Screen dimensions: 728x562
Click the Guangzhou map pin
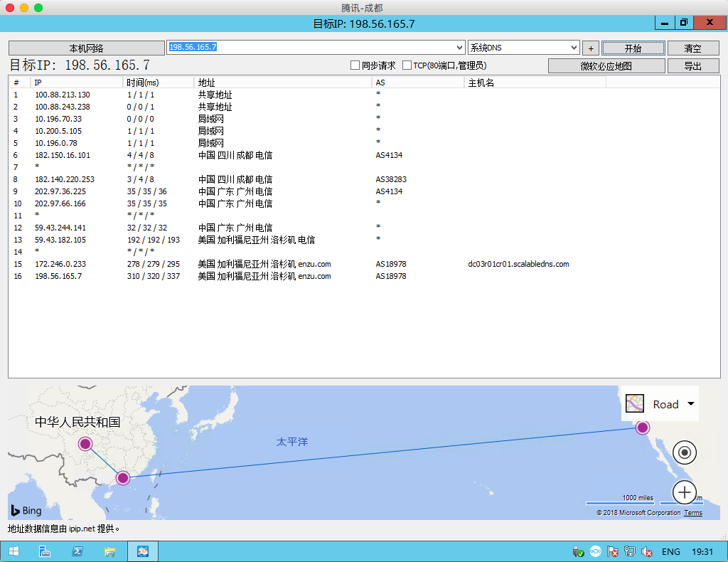(122, 477)
